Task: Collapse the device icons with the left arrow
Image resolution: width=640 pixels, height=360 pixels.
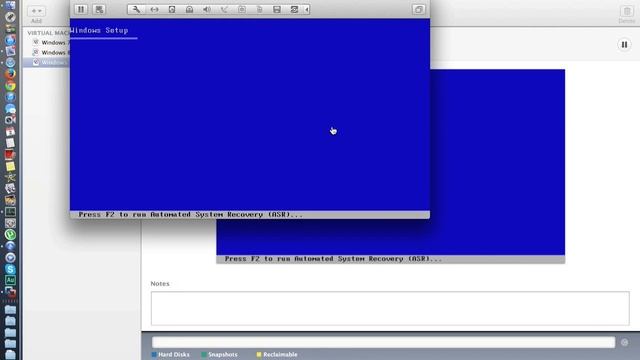Action: (x=307, y=9)
